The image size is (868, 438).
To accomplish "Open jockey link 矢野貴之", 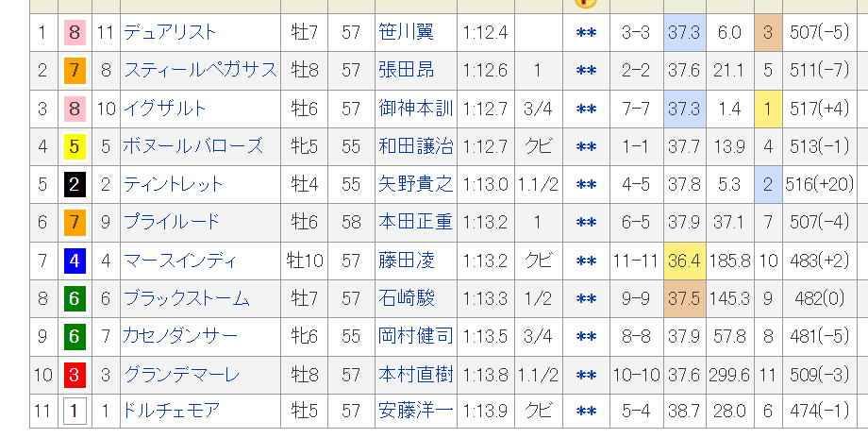I will [x=416, y=184].
